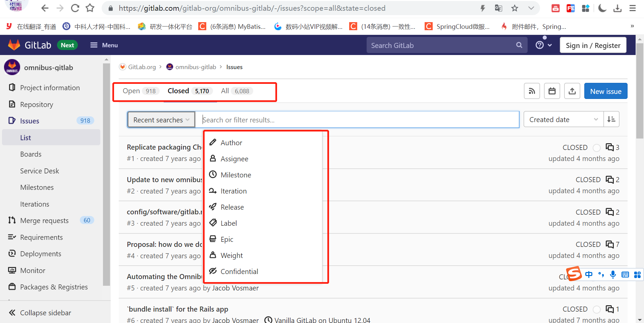The width and height of the screenshot is (644, 323).
Task: Click the Next badge button
Action: [x=67, y=45]
